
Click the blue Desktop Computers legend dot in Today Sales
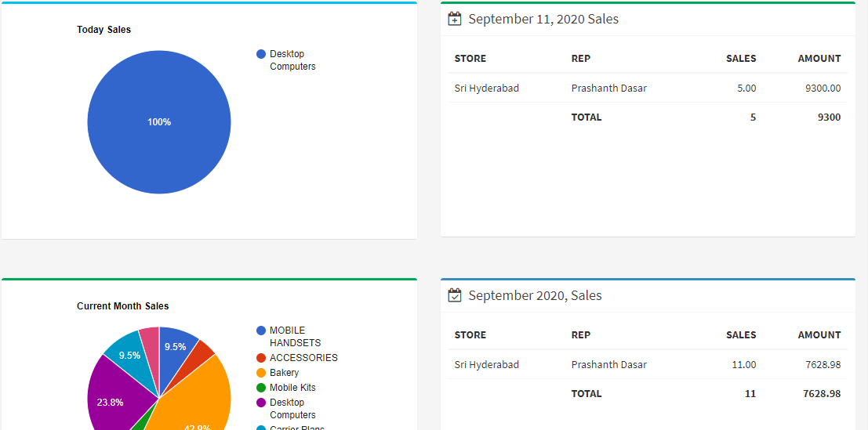coord(261,54)
